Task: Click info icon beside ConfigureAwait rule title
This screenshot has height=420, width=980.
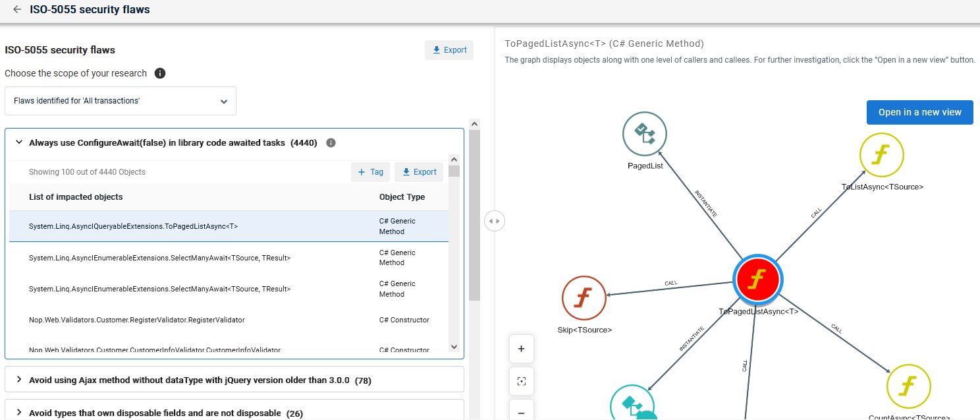Action: coord(331,142)
